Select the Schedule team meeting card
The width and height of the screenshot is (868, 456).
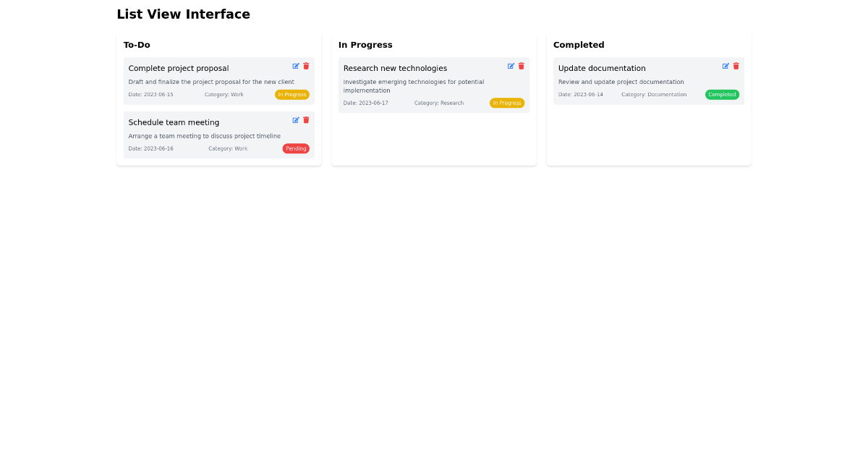click(218, 135)
